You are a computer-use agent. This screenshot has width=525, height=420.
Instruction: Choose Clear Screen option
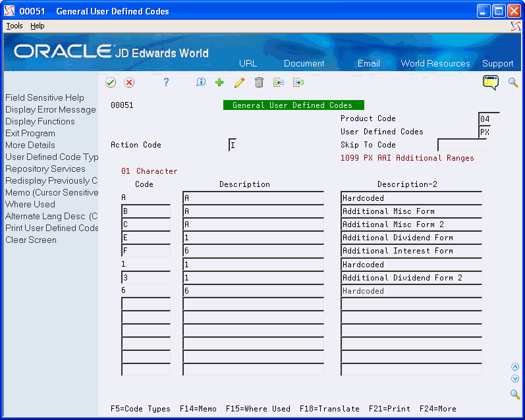tap(31, 240)
